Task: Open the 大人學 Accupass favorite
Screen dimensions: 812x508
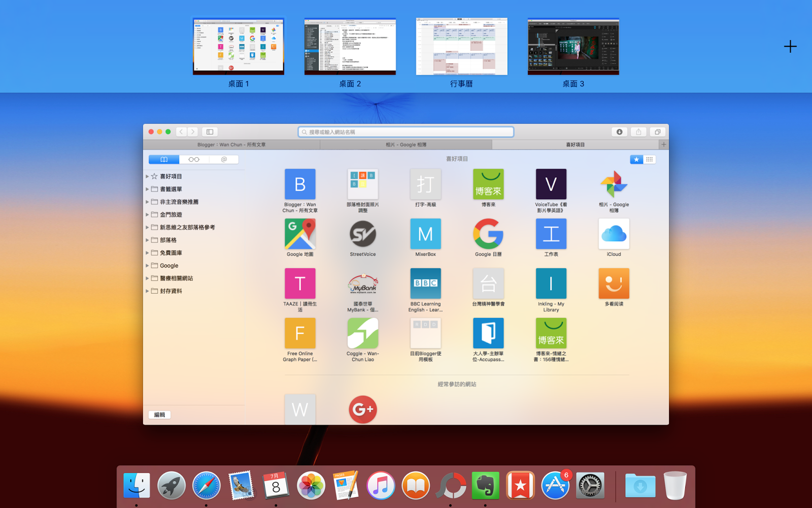Action: 488,333
